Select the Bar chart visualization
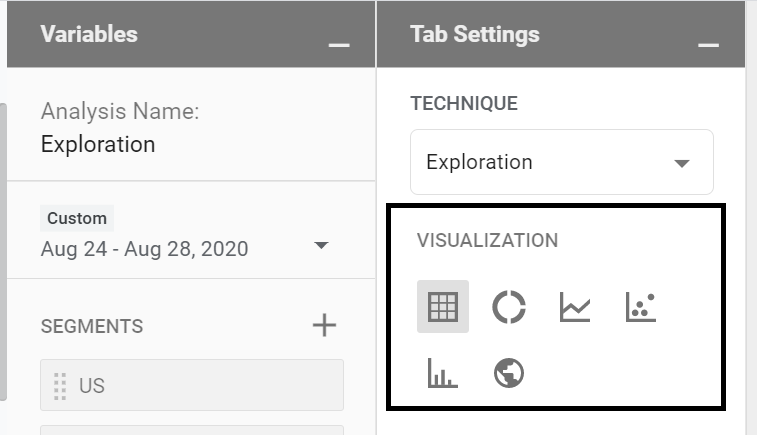 coord(442,374)
